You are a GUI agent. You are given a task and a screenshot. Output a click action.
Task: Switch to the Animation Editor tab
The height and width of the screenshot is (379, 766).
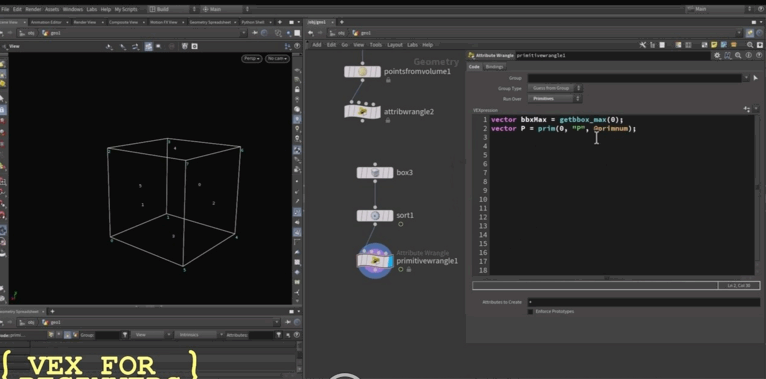46,22
